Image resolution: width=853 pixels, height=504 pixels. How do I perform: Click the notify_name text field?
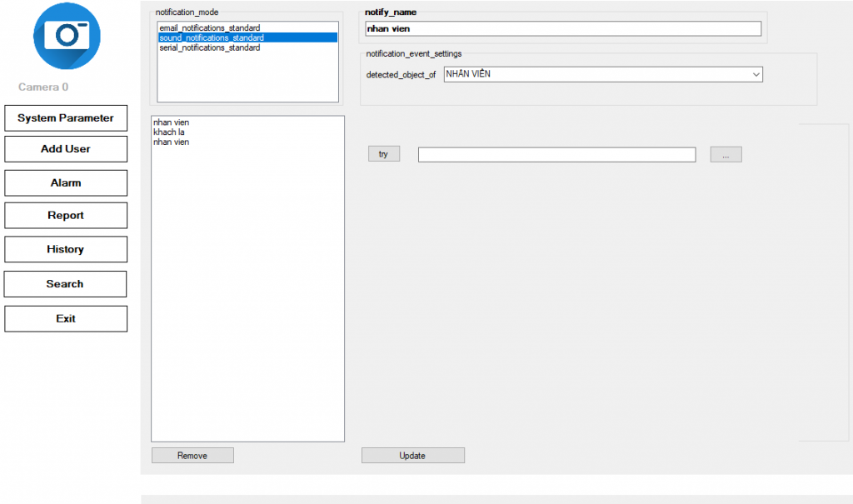point(563,29)
